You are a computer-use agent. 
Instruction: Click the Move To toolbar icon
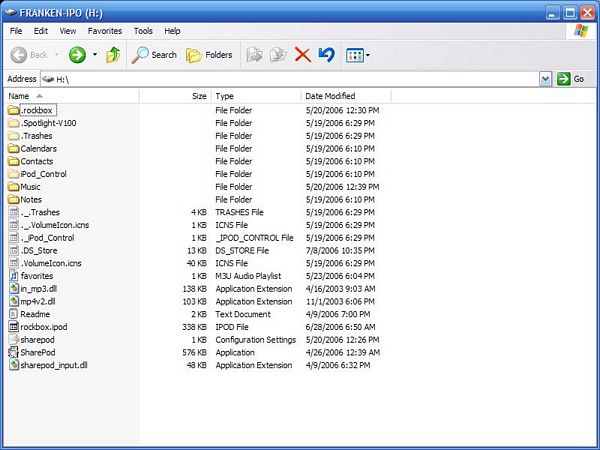point(254,55)
